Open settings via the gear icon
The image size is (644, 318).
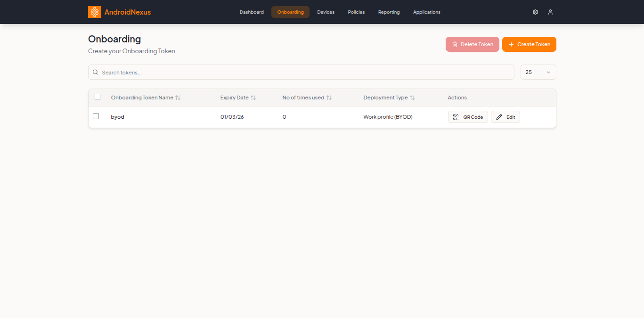535,12
